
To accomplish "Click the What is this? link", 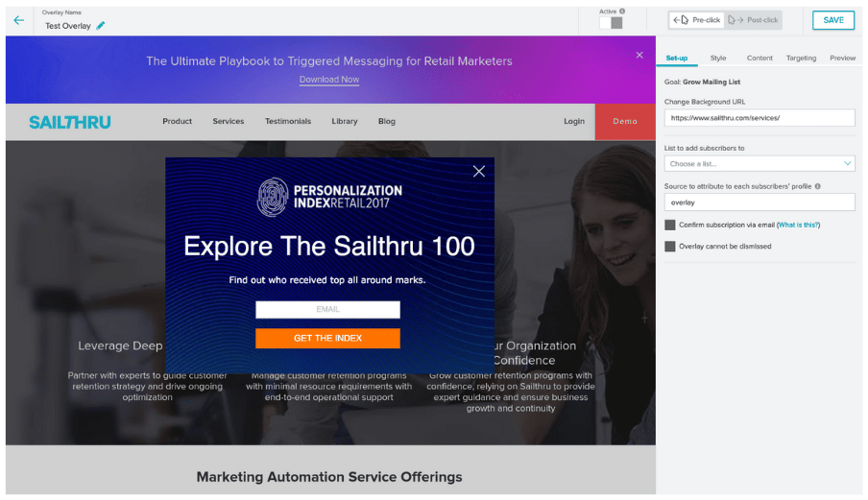I will (x=798, y=225).
